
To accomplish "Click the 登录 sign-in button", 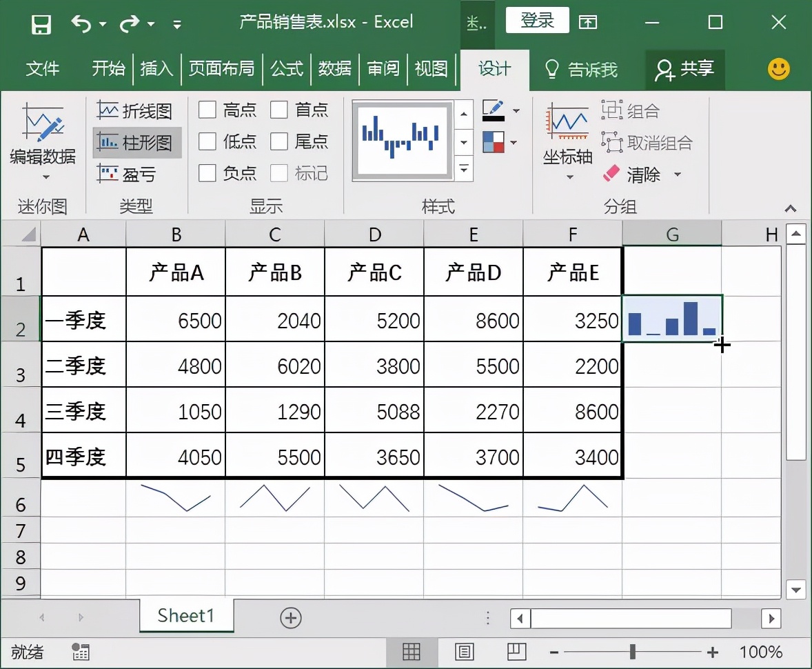I will coord(537,21).
